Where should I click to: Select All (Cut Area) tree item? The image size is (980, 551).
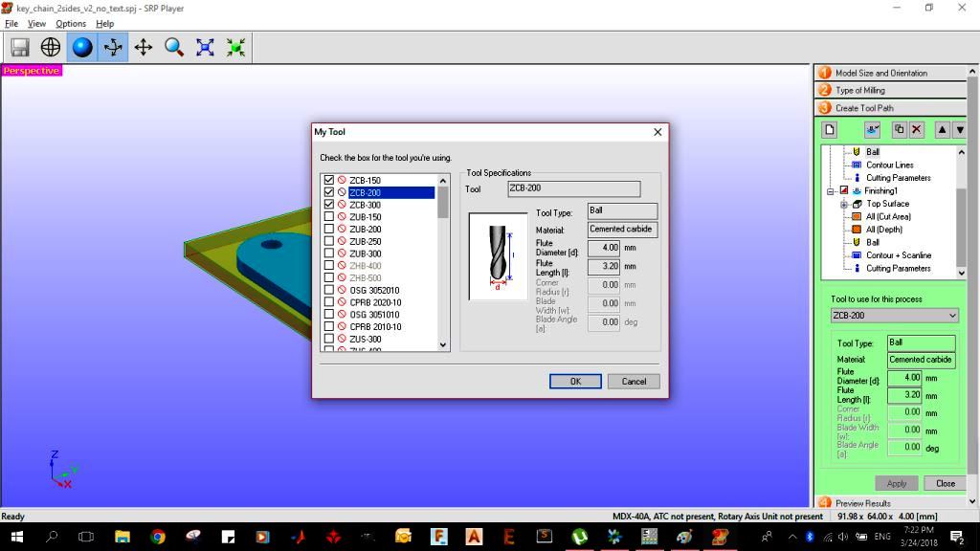click(x=888, y=217)
